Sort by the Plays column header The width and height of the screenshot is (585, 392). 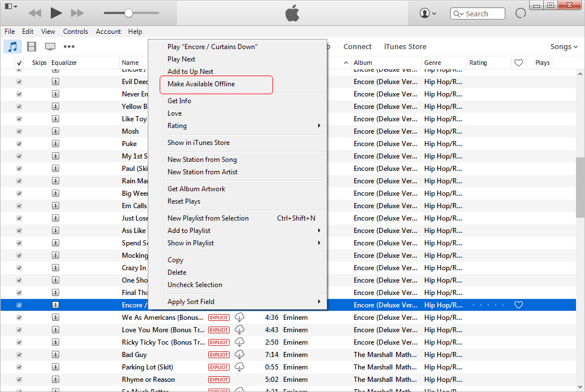pos(543,63)
